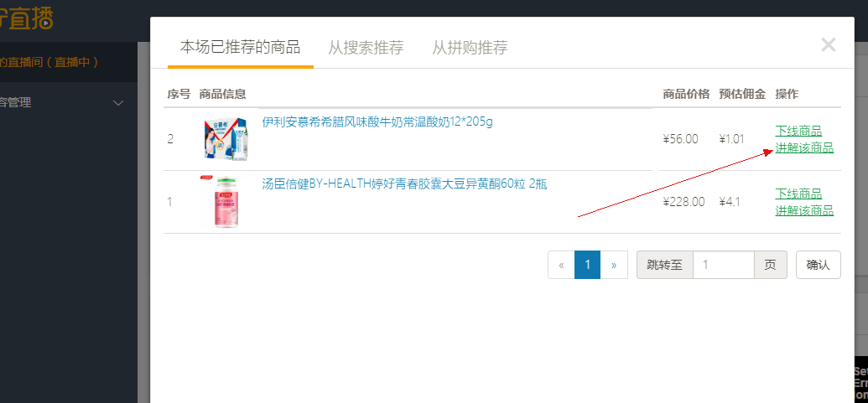Viewport: 868px width, 403px height.
Task: Click the 跳转至 label
Action: (x=665, y=265)
